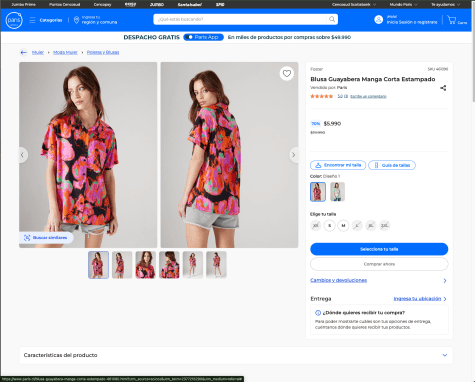Click the SPID logo in top bar
The width and height of the screenshot is (475, 382).
click(220, 4)
